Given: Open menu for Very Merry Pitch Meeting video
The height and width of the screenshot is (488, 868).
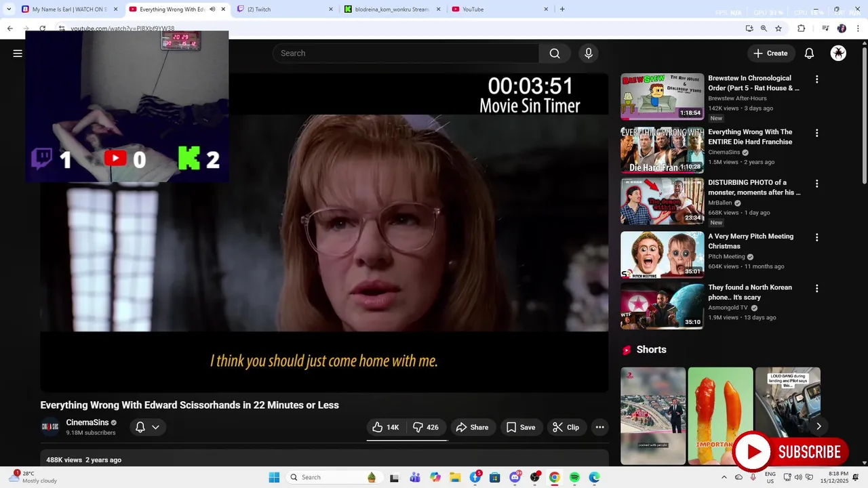Looking at the screenshot, I should 816,238.
